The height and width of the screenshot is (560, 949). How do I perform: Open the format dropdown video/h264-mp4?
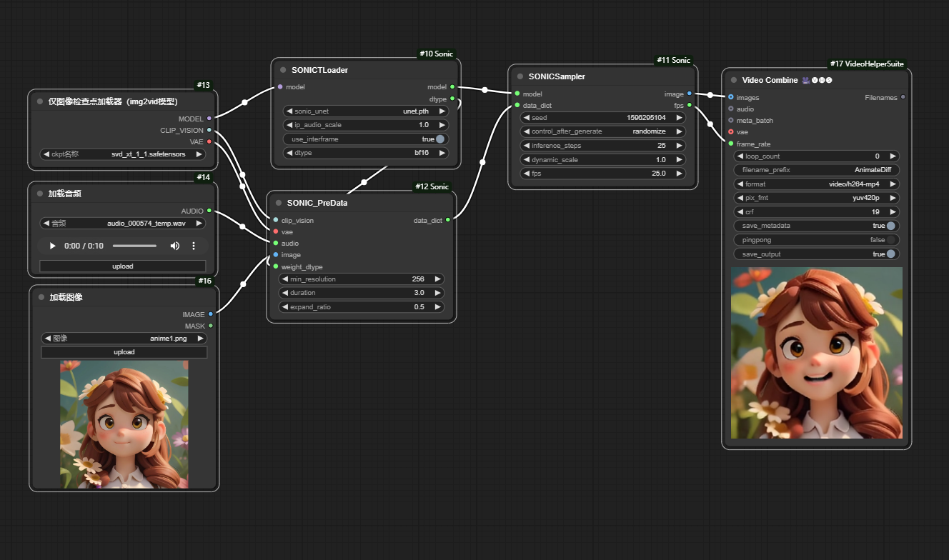click(x=817, y=184)
